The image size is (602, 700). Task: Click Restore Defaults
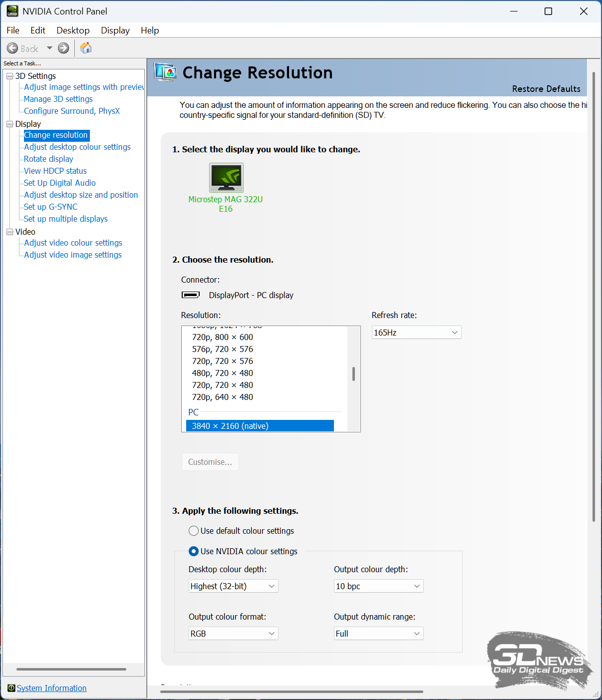click(x=546, y=89)
